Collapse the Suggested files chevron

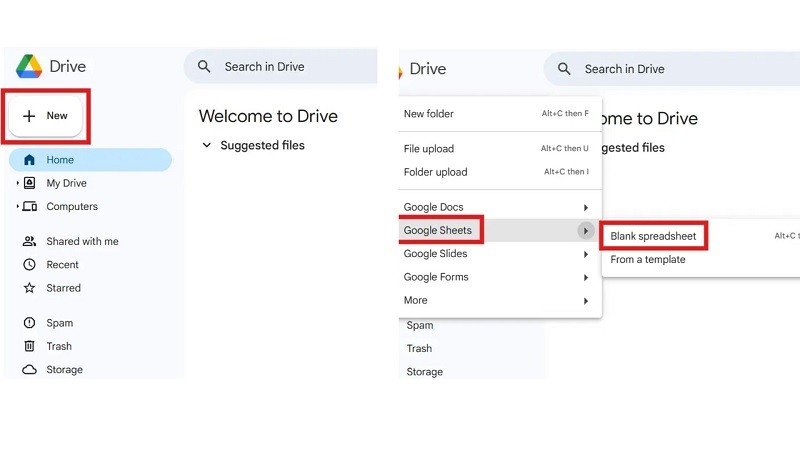[x=207, y=145]
